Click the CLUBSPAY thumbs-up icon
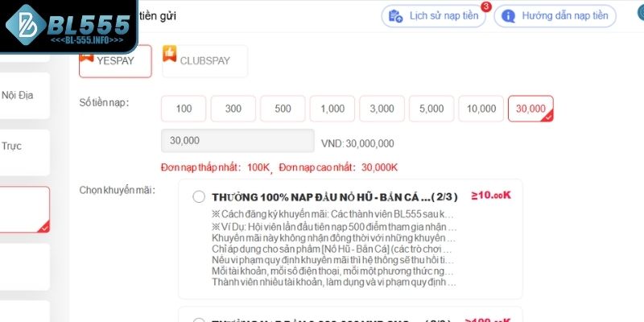This screenshot has height=322, width=644. tap(170, 53)
